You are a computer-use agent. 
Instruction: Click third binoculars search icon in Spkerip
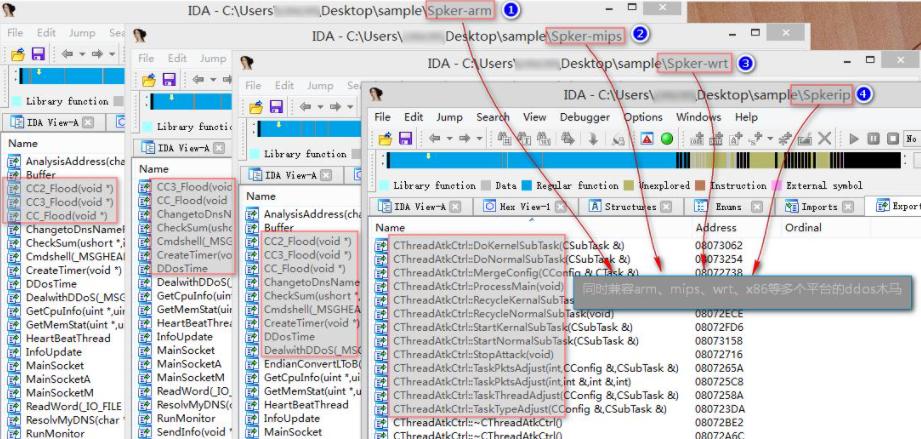click(x=542, y=139)
